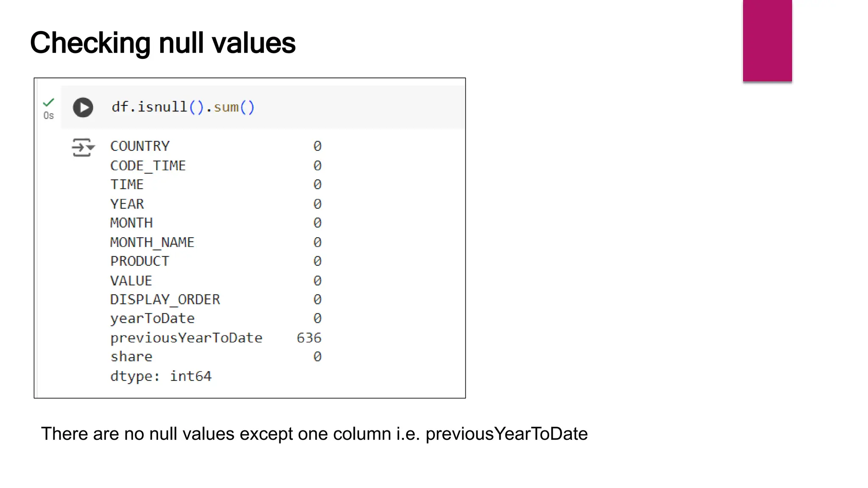Click the '0s' execution time label
The width and height of the screenshot is (868, 488).
tap(49, 116)
